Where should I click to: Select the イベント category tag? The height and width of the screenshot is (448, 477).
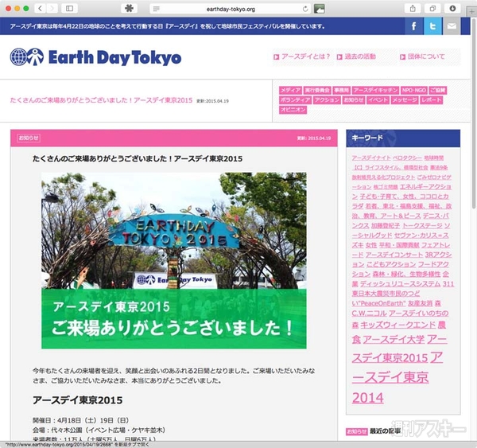point(378,100)
